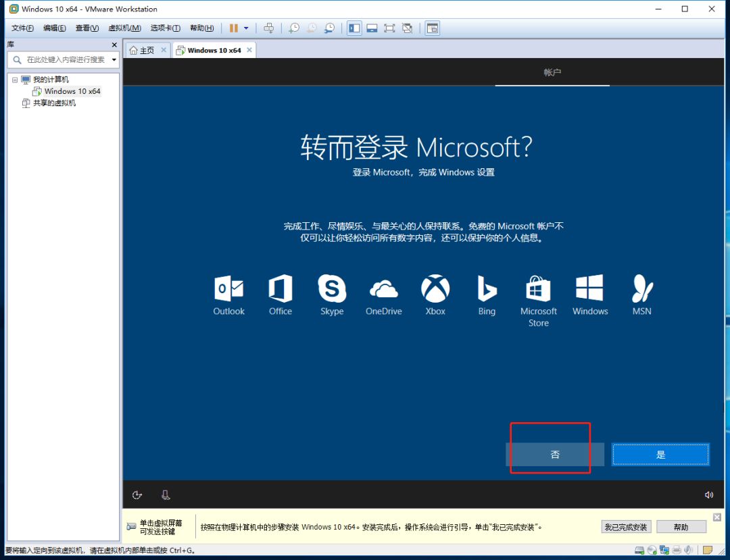Open the 查看(V) menu
This screenshot has width=730, height=560.
tap(87, 28)
